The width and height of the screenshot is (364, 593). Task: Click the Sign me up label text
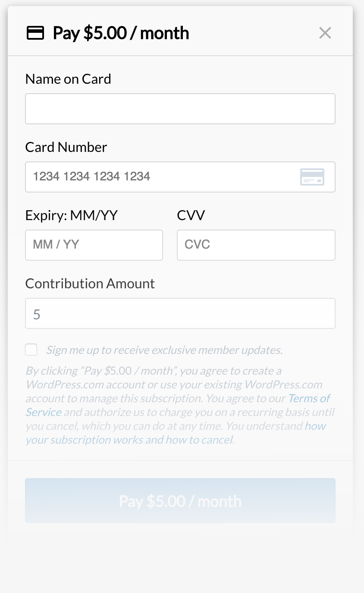[x=164, y=350]
